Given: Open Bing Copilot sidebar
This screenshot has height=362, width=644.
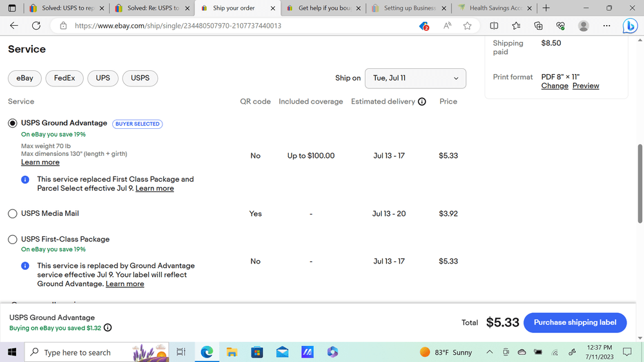Looking at the screenshot, I should click(x=630, y=26).
